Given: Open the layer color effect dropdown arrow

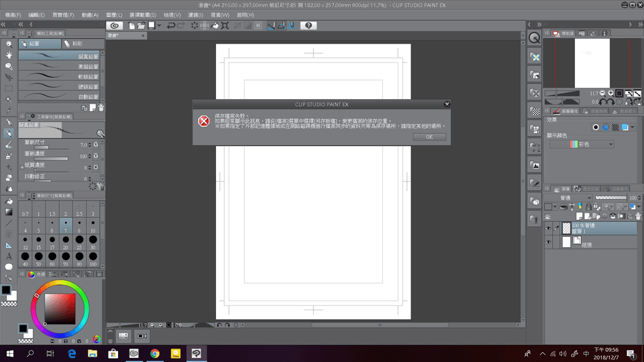Looking at the screenshot, I should (x=633, y=127).
